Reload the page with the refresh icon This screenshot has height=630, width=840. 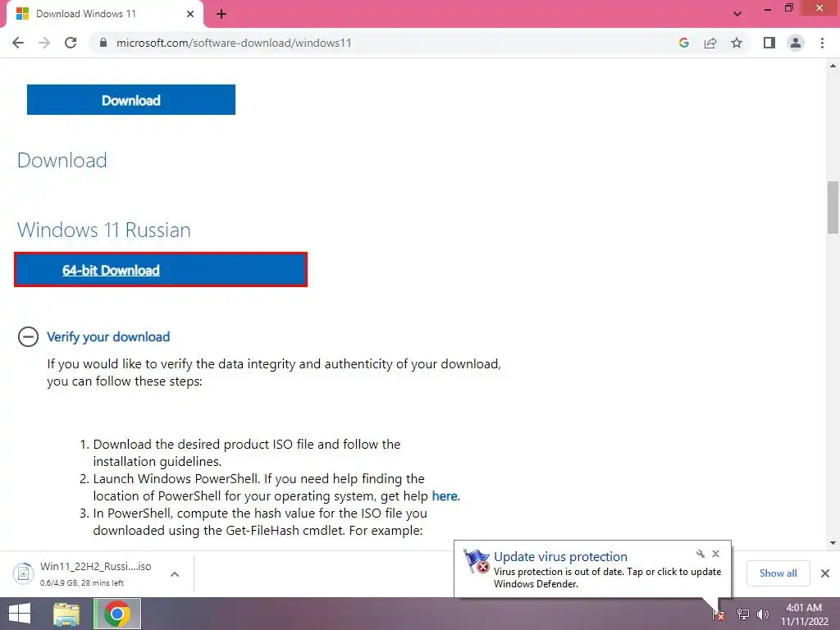tap(71, 43)
